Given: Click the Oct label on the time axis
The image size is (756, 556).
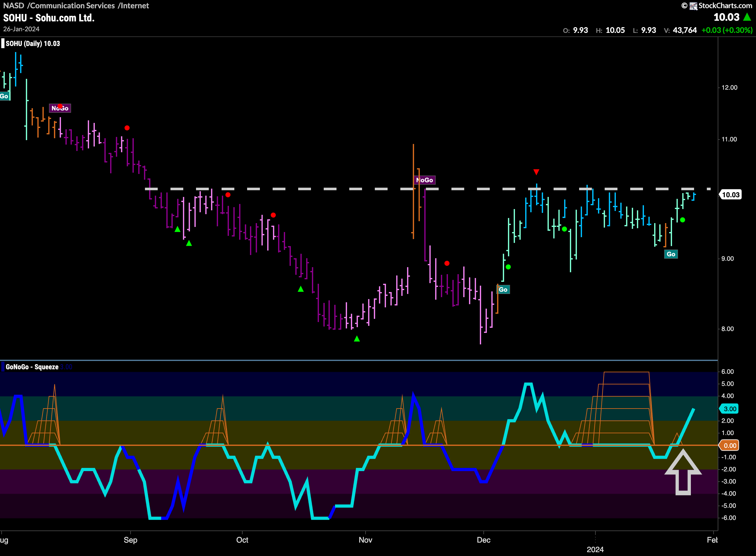Looking at the screenshot, I should coord(242,540).
